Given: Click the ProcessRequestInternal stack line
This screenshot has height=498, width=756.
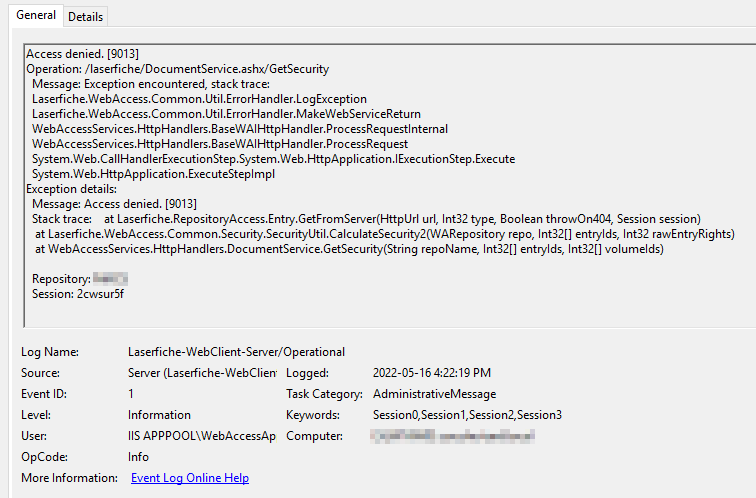Looking at the screenshot, I should (x=240, y=129).
